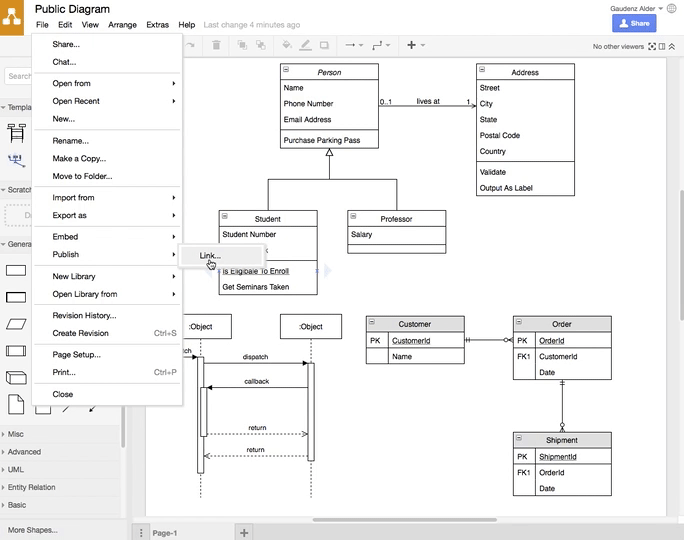Viewport: 684px width, 540px height.
Task: Choose Revision History... from File menu
Action: point(84,315)
